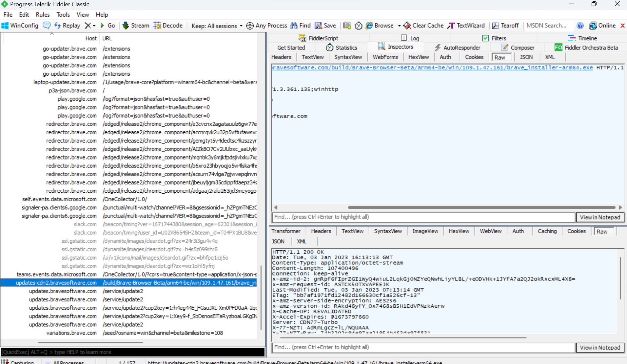The width and height of the screenshot is (627, 364).
Task: Click the Replay icon to resend session
Action: [67, 25]
